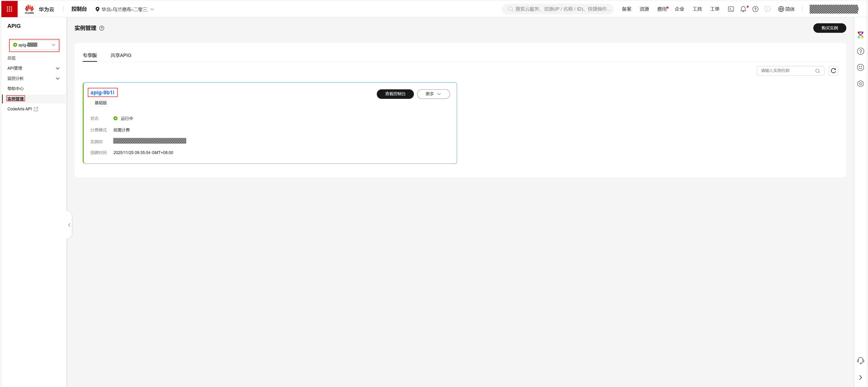Refresh the instance list

click(x=833, y=71)
